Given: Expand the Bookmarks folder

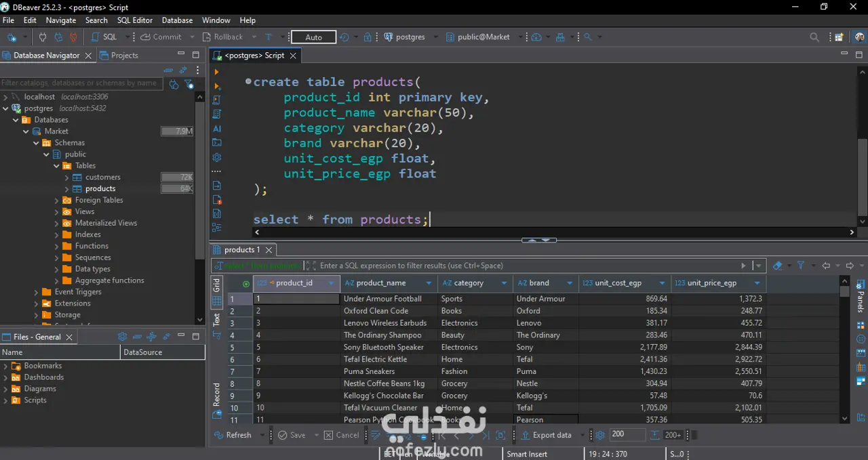Looking at the screenshot, I should [6, 366].
